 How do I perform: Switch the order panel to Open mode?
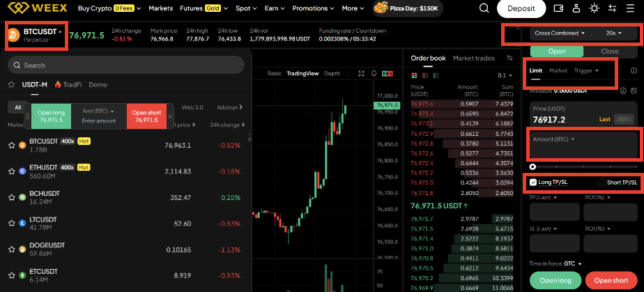pos(557,52)
